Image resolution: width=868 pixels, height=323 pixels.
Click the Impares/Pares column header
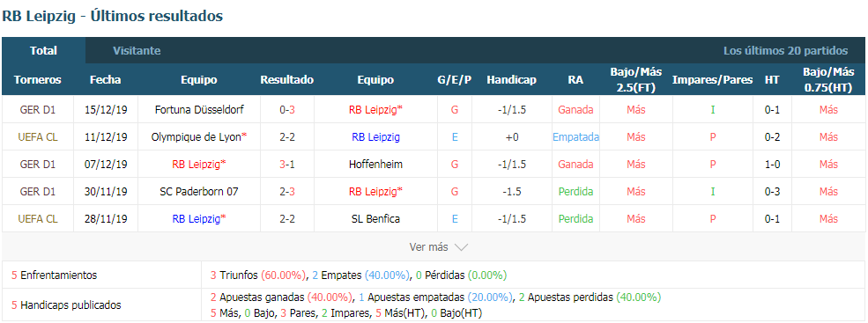pyautogui.click(x=712, y=80)
